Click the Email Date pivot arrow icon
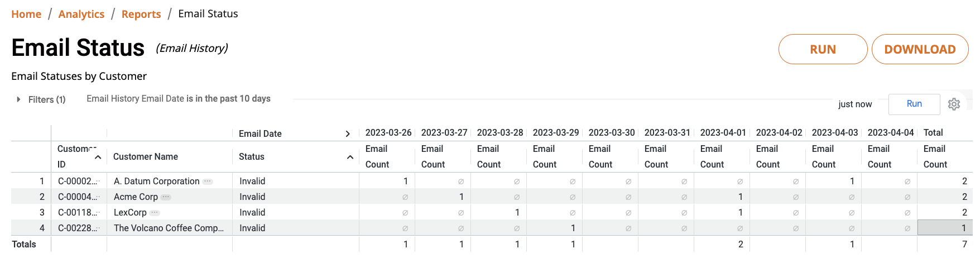The height and width of the screenshot is (258, 980). pyautogui.click(x=348, y=134)
